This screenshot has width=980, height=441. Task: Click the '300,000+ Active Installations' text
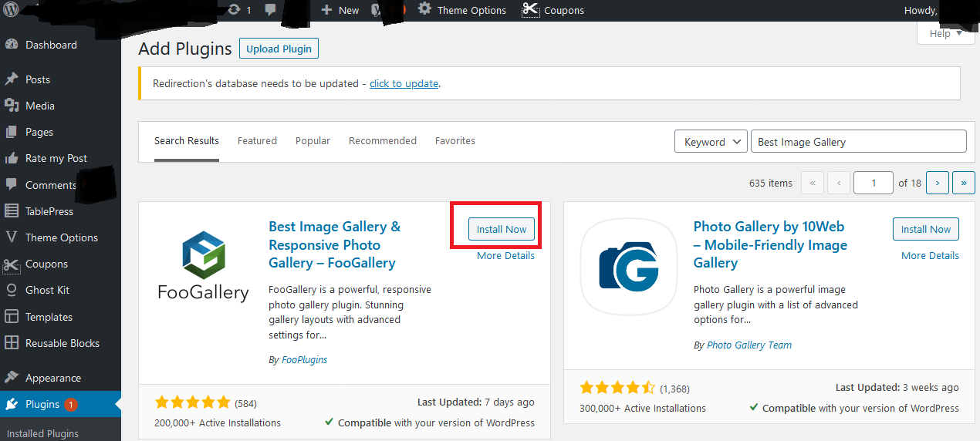643,409
